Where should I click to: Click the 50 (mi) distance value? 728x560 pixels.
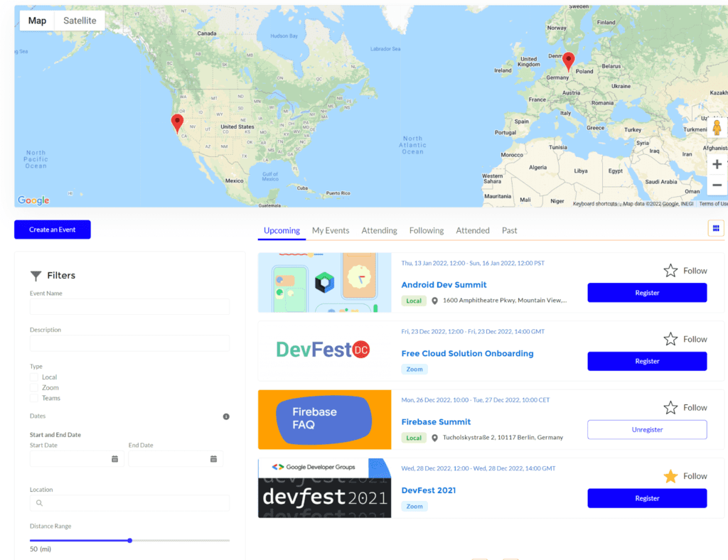click(x=41, y=549)
